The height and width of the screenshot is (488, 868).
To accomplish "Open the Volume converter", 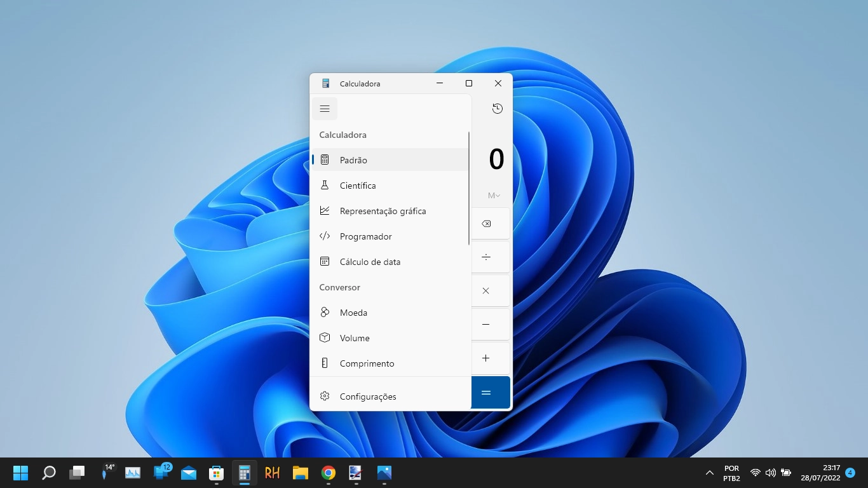I will [390, 338].
